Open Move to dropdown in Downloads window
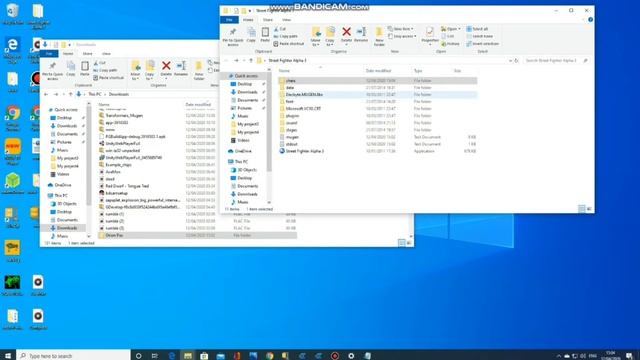This screenshot has width=640, height=360. point(136,70)
